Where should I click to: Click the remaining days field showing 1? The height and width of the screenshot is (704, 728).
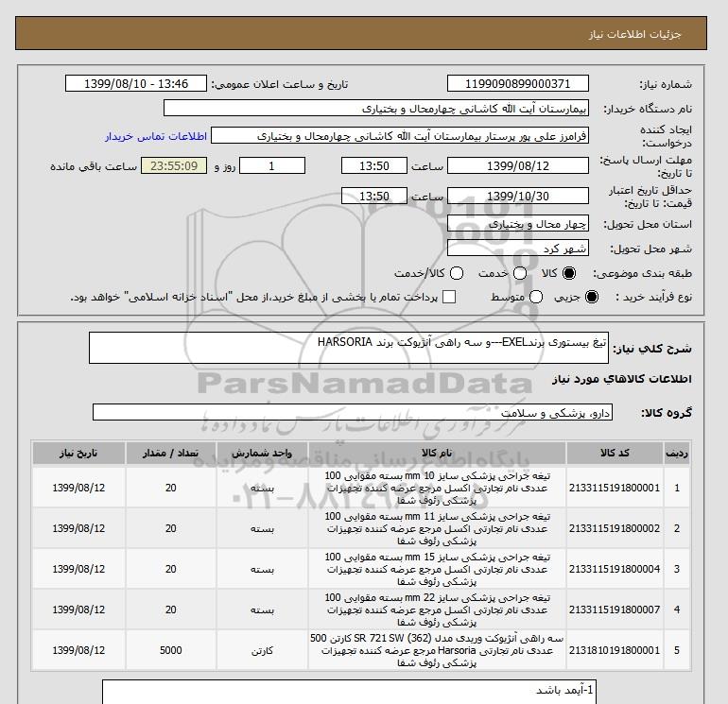coord(272,165)
